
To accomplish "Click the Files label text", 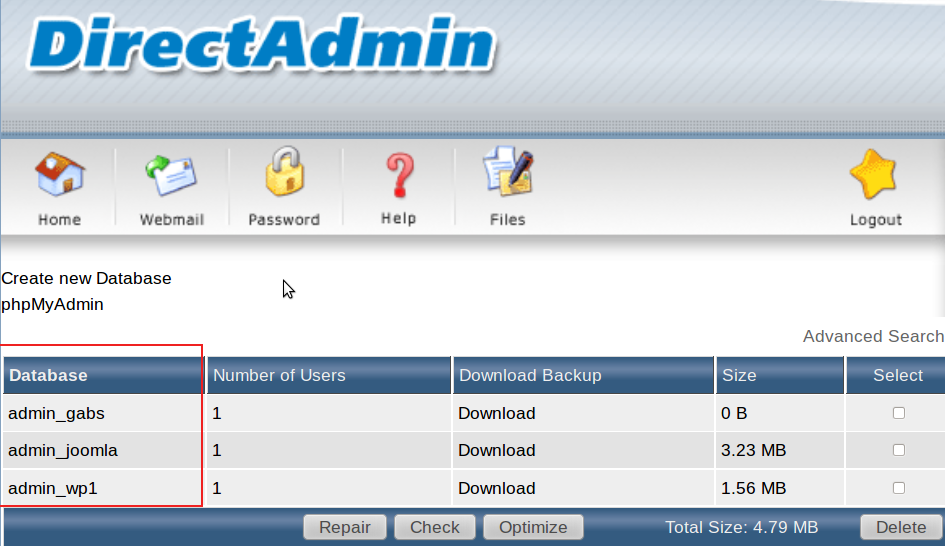I will (507, 220).
